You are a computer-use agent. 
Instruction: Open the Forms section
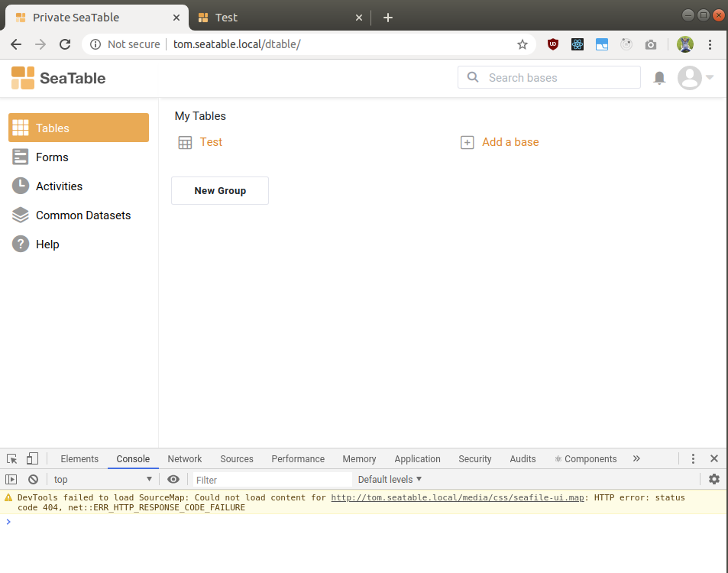[x=52, y=157]
